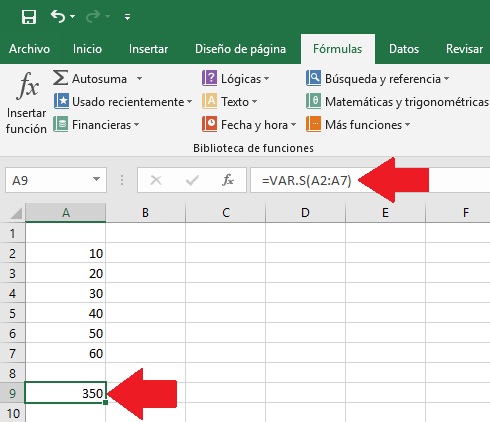Image resolution: width=490 pixels, height=422 pixels.
Task: Switch to the Inicio tab
Action: point(87,49)
